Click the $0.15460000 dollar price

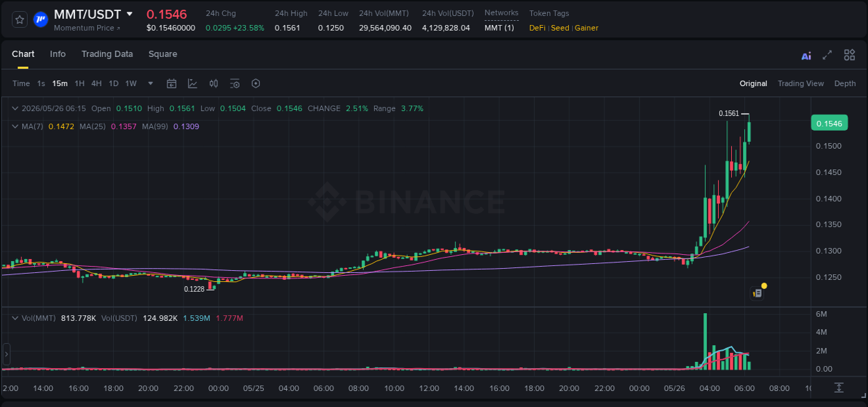click(x=171, y=28)
